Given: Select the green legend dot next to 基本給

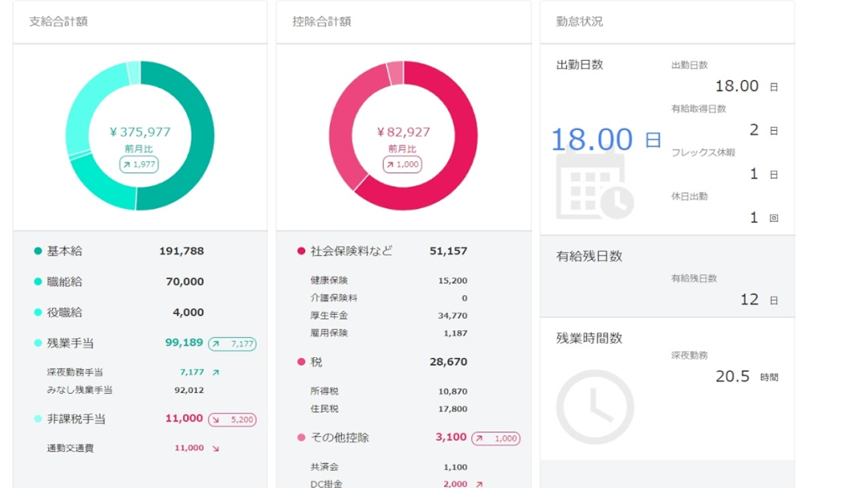Looking at the screenshot, I should pos(36,251).
